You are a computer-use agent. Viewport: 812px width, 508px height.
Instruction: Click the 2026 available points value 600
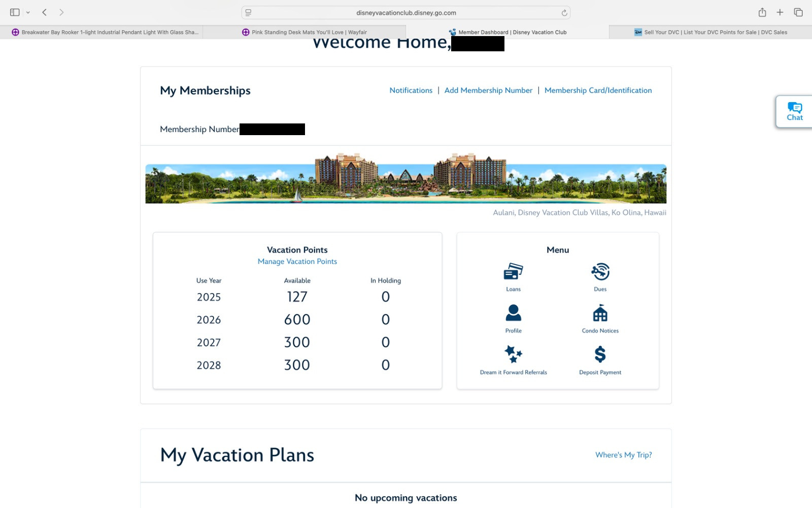click(297, 320)
